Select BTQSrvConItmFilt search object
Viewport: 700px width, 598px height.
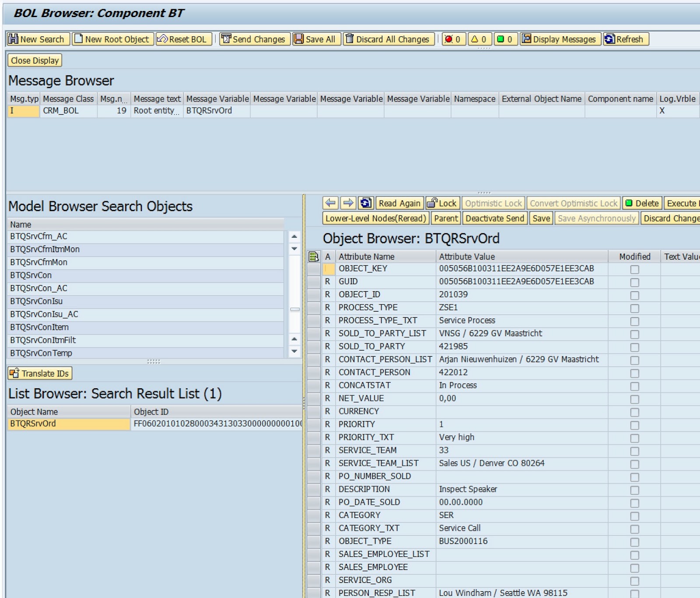[x=146, y=340]
